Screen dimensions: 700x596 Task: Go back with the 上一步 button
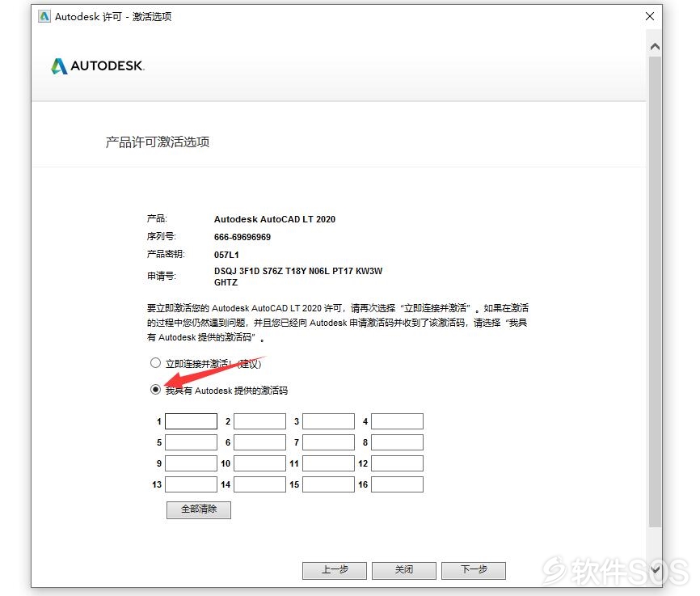[335, 571]
